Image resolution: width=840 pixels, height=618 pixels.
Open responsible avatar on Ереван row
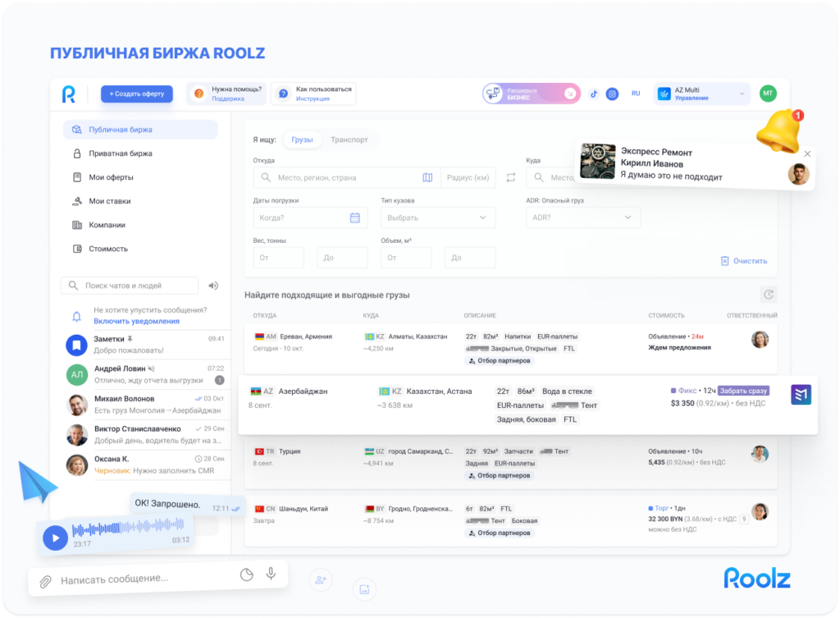click(x=760, y=339)
